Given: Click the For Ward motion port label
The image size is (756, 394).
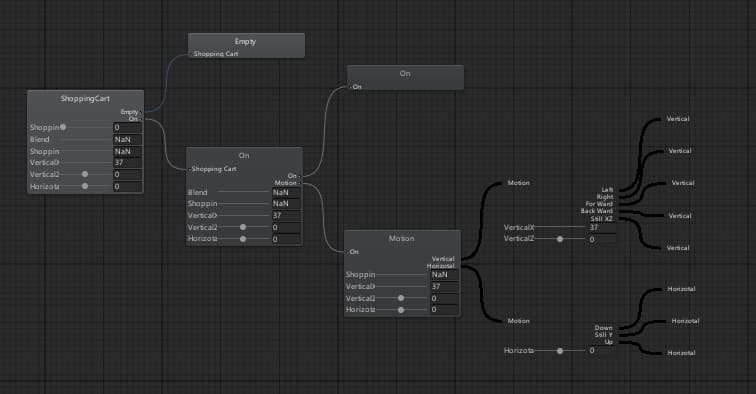Looking at the screenshot, I should pyautogui.click(x=599, y=204).
